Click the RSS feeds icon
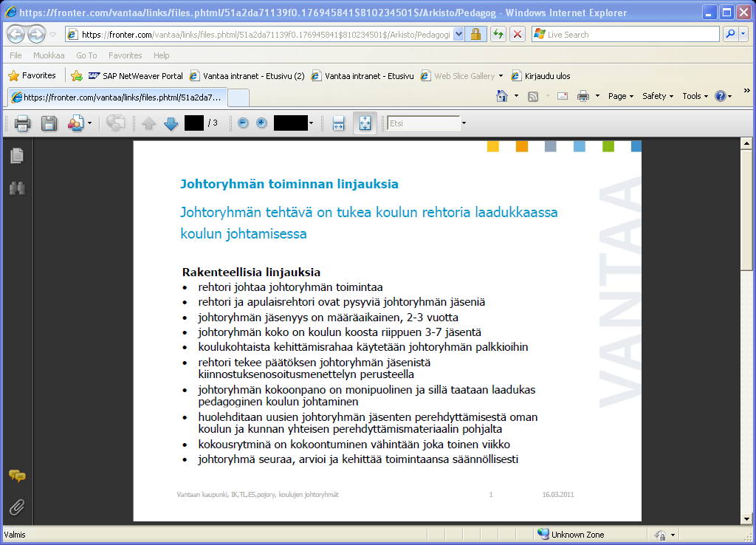 tap(533, 97)
